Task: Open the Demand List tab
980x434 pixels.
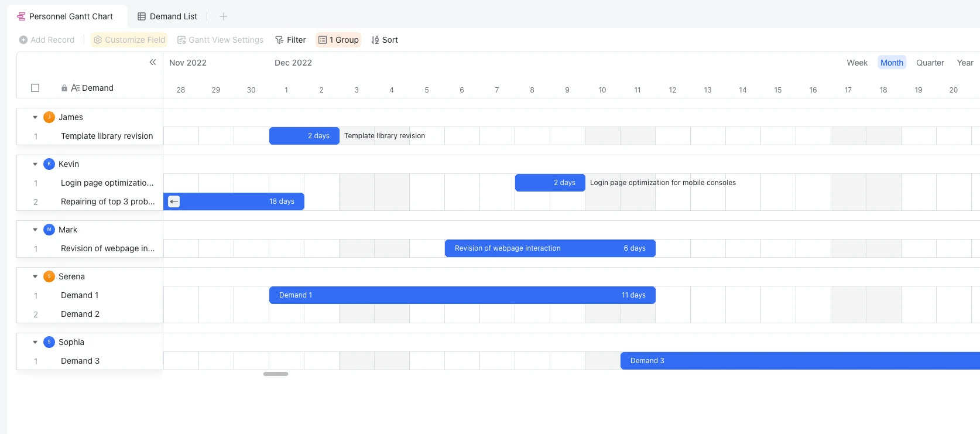Action: point(167,16)
